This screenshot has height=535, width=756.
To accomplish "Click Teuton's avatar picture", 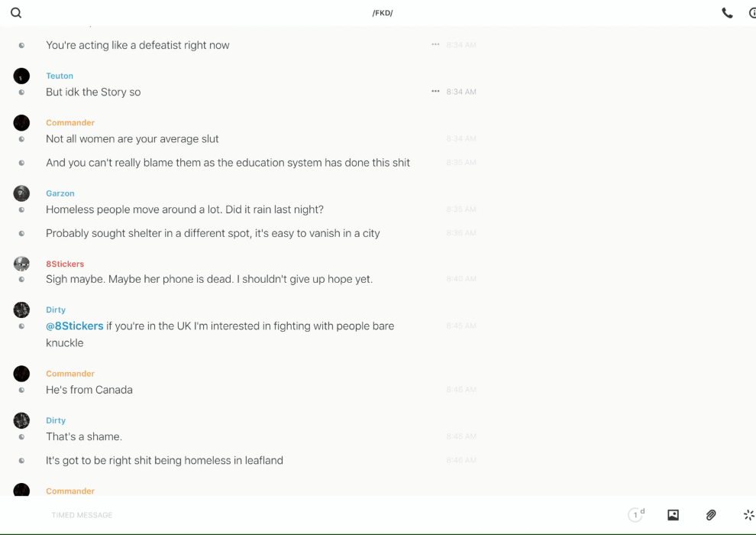I will click(x=21, y=76).
